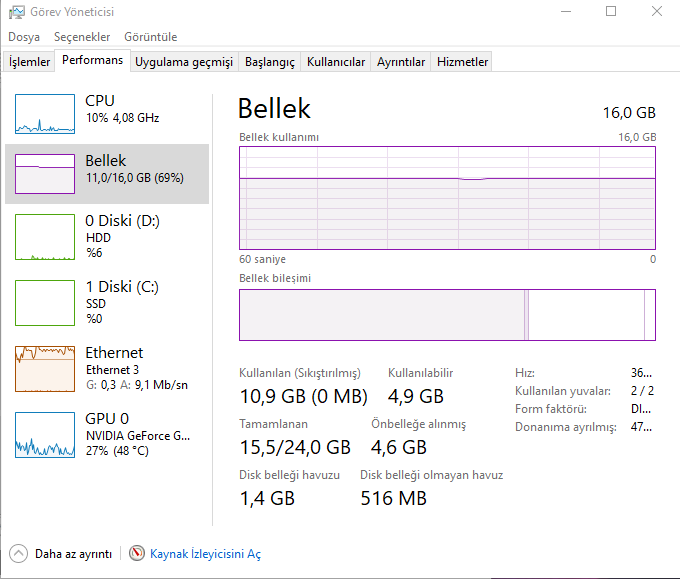Click the Bellek bileşimi memory composition bar
This screenshot has width=680, height=579.
tap(447, 315)
